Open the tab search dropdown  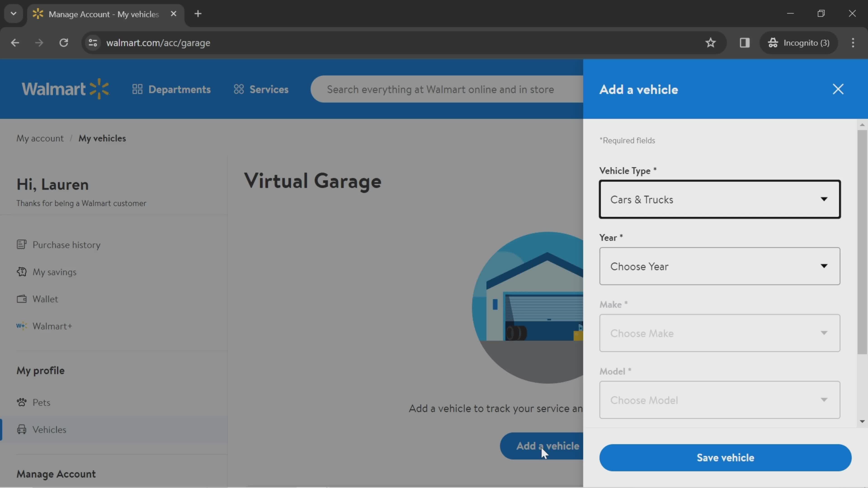pyautogui.click(x=14, y=14)
